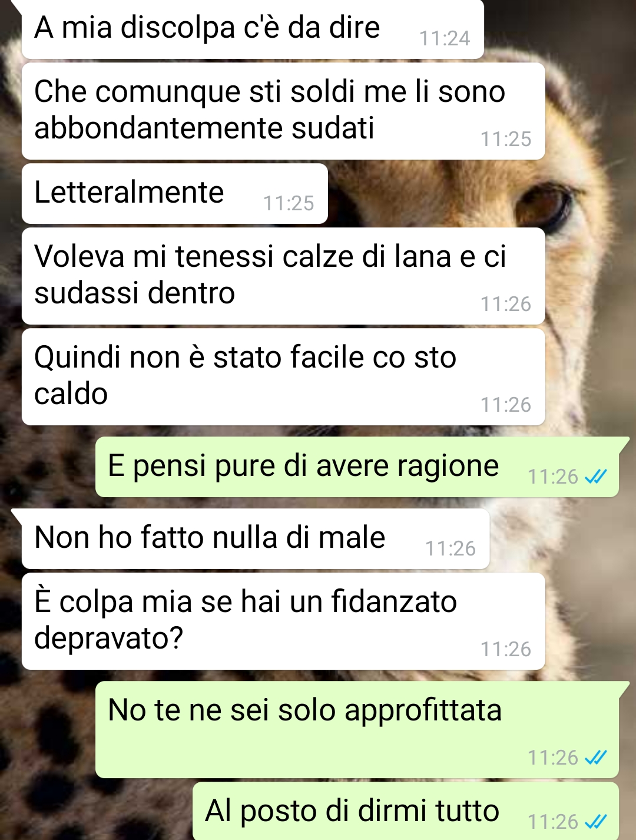Tap the cheetah wallpaper beside the 'Letteralmente' bubble

(459, 194)
